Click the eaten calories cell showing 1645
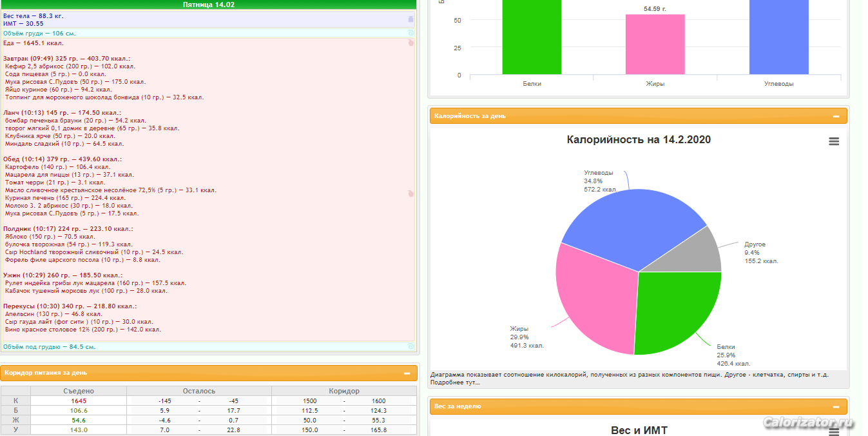868x436 pixels. pos(79,401)
